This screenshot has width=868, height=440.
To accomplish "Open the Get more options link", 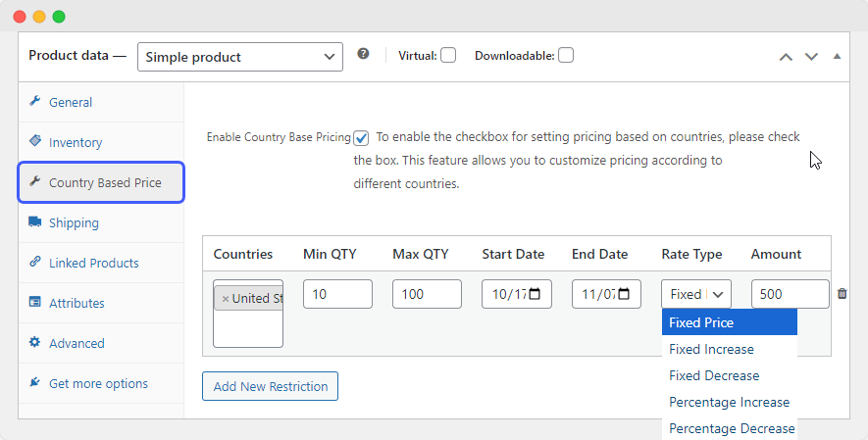I will tap(98, 384).
